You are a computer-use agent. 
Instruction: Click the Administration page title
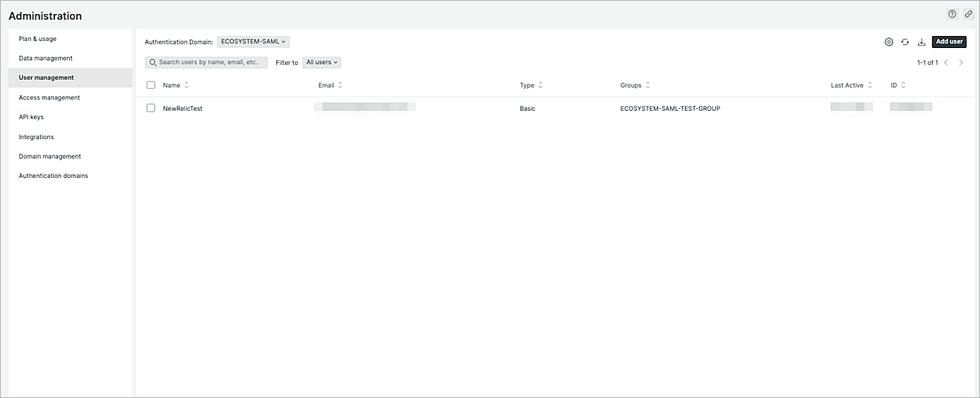pyautogui.click(x=45, y=16)
